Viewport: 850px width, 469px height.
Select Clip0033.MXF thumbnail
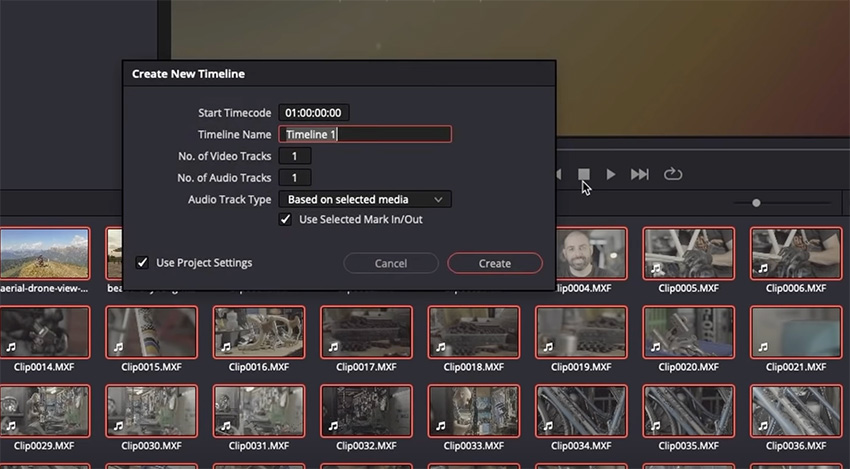[x=474, y=411]
